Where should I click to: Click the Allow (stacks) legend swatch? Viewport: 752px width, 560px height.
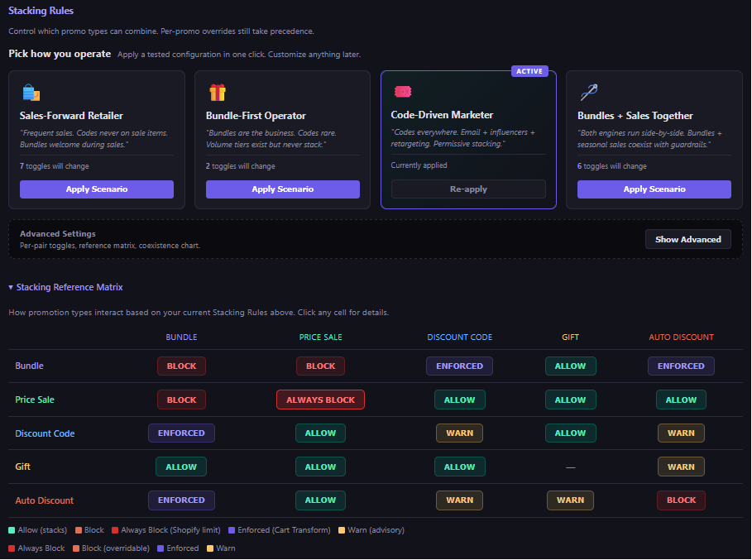[x=12, y=530]
